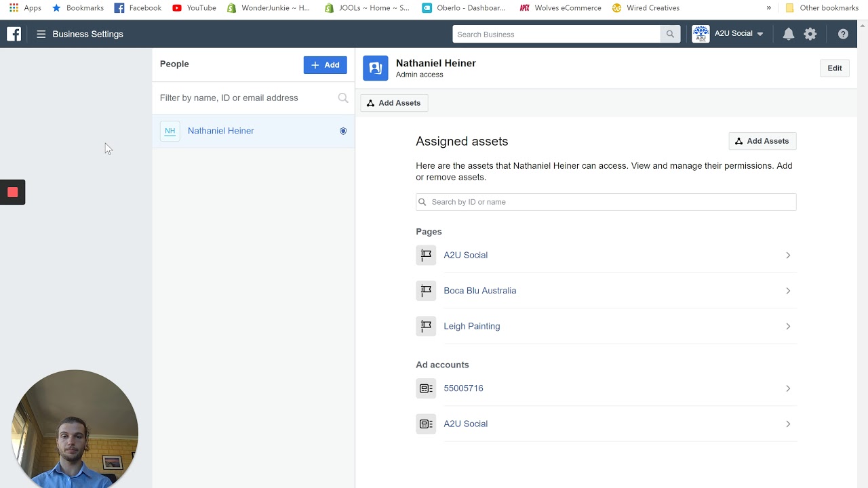
Task: Open the Leigh Painting page link
Action: tap(472, 326)
